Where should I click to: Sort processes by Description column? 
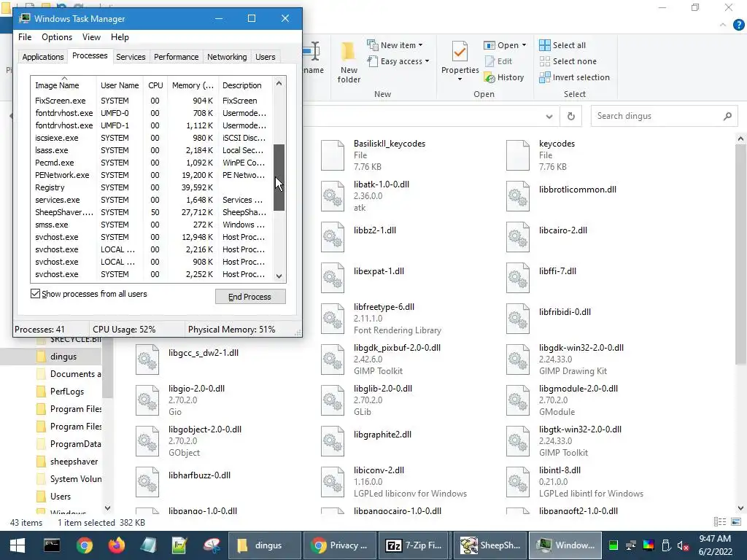(245, 85)
